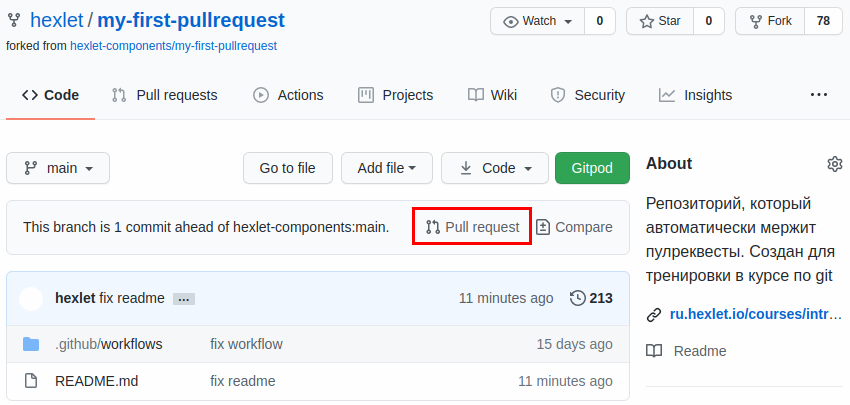Click the Compare link
The height and width of the screenshot is (405, 850).
574,227
